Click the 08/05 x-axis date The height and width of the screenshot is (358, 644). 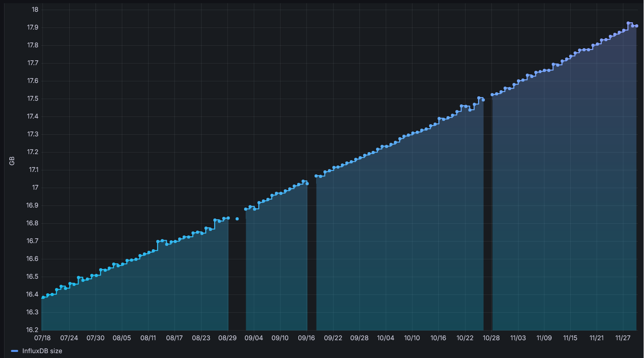(122, 338)
